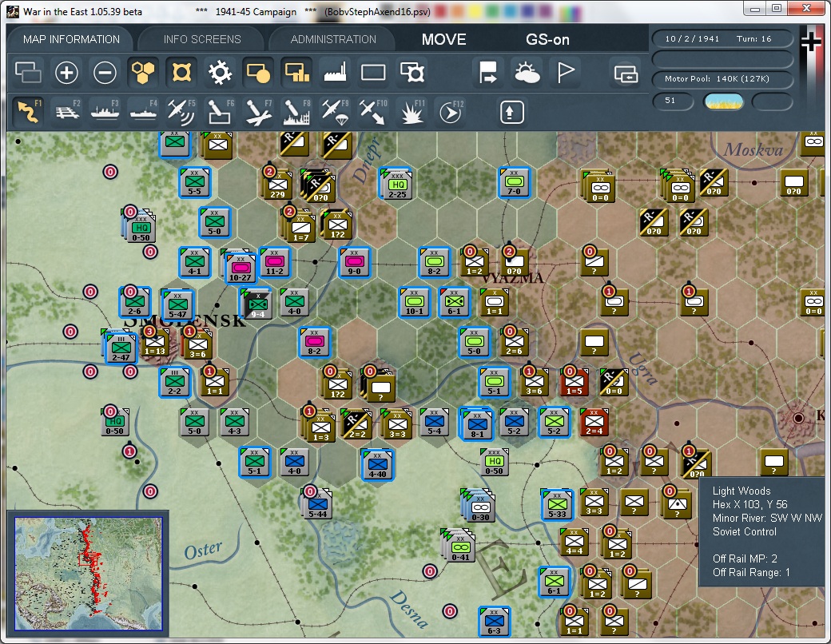Switch to the ADMINISTRATION tab
The width and height of the screenshot is (831, 644).
tap(333, 39)
